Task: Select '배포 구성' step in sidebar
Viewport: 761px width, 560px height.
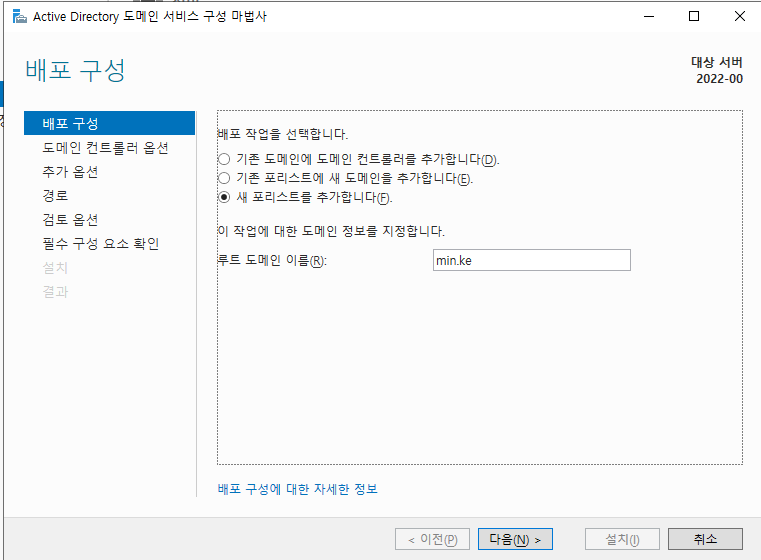Action: click(x=109, y=123)
